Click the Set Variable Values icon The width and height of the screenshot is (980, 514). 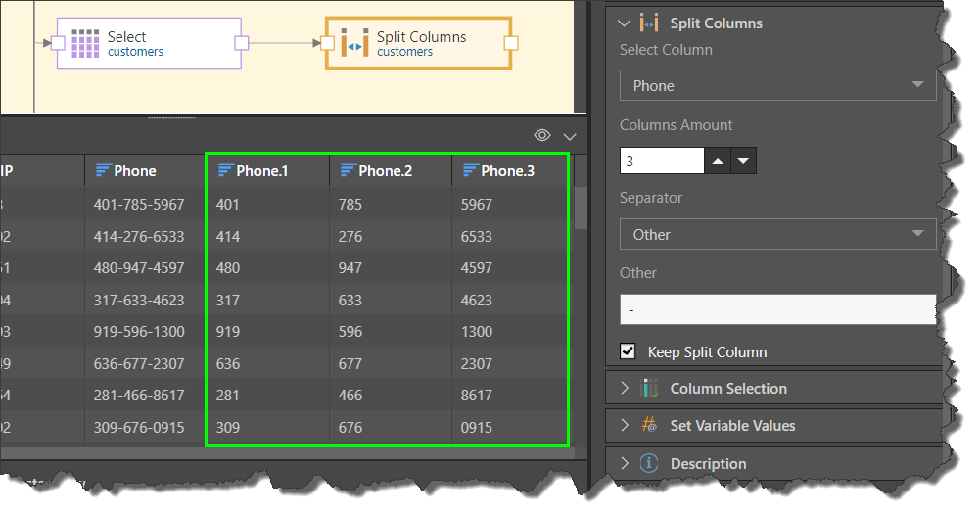648,426
